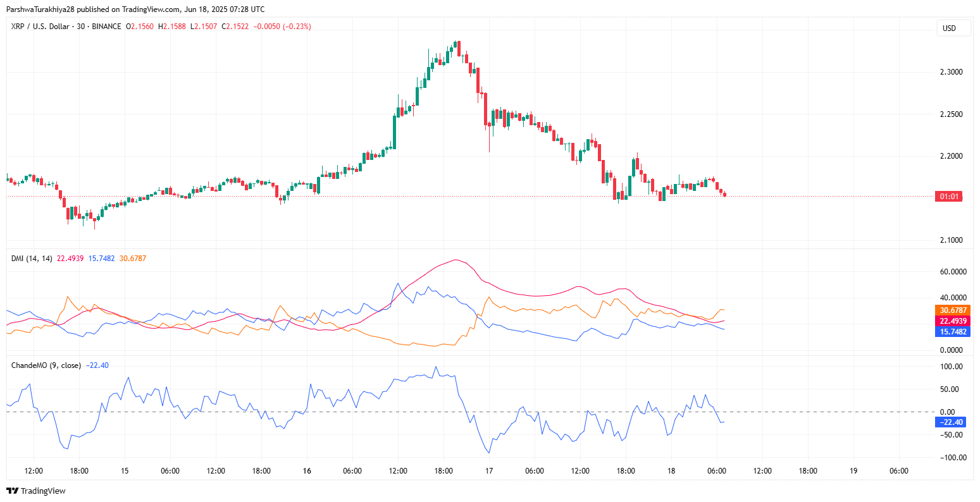The image size is (980, 502).
Task: Click date marker 16 on time axis
Action: point(306,471)
